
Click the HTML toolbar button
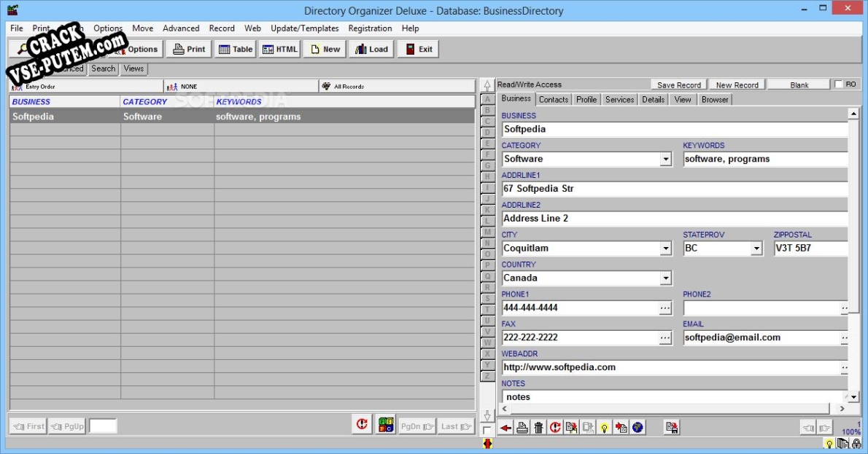point(280,50)
